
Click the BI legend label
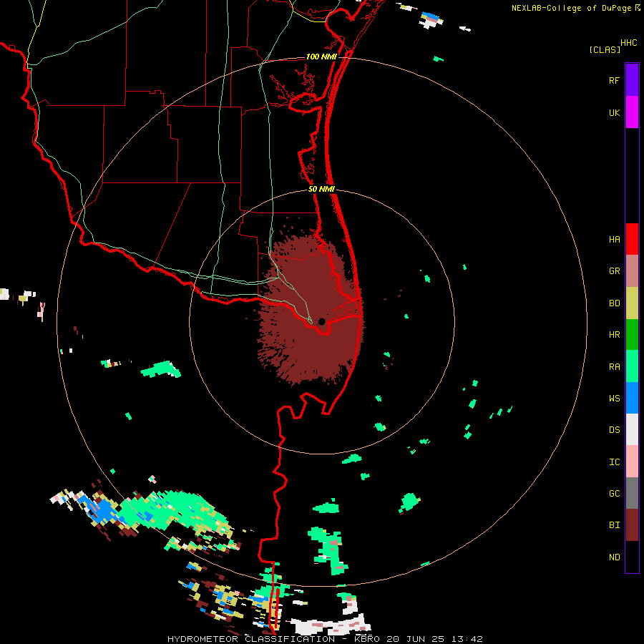(x=614, y=525)
